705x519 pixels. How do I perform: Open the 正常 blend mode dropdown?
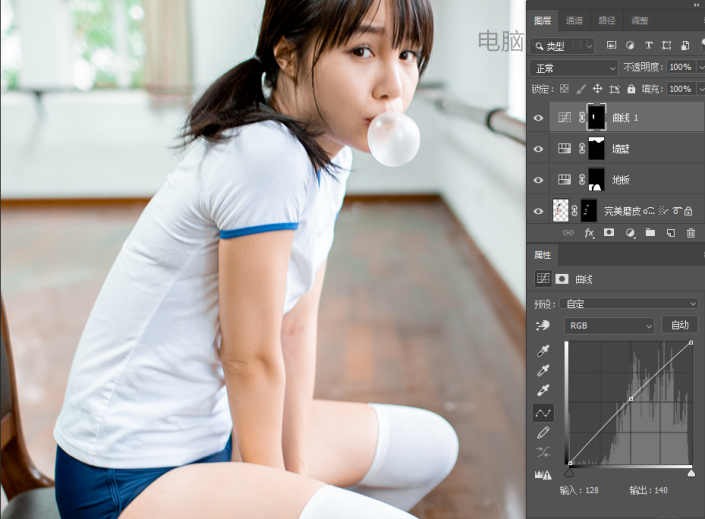(x=574, y=68)
